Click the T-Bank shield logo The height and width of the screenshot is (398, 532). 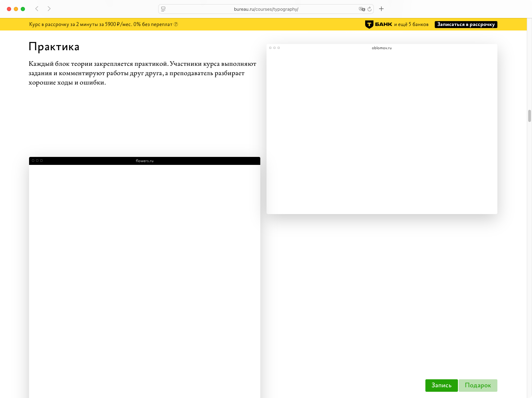point(369,24)
